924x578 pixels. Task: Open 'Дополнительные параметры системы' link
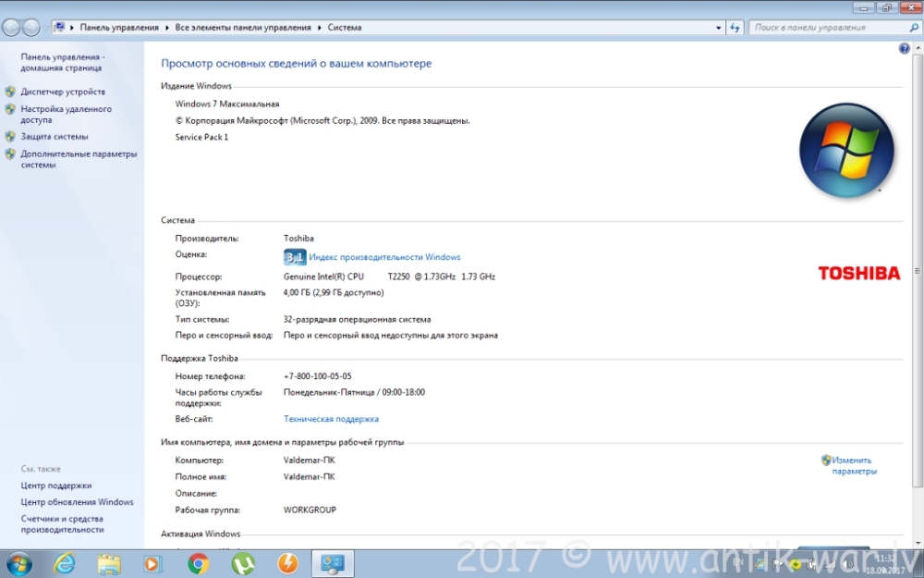pyautogui.click(x=79, y=159)
